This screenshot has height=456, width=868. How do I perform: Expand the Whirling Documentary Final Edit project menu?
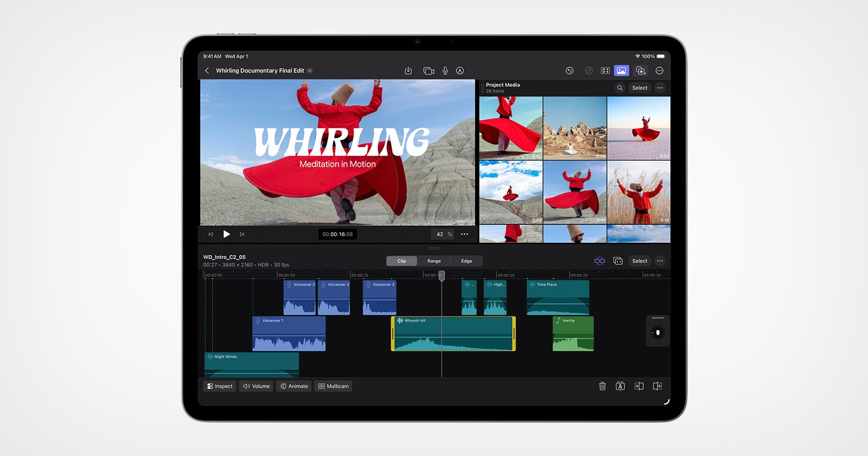click(x=310, y=71)
